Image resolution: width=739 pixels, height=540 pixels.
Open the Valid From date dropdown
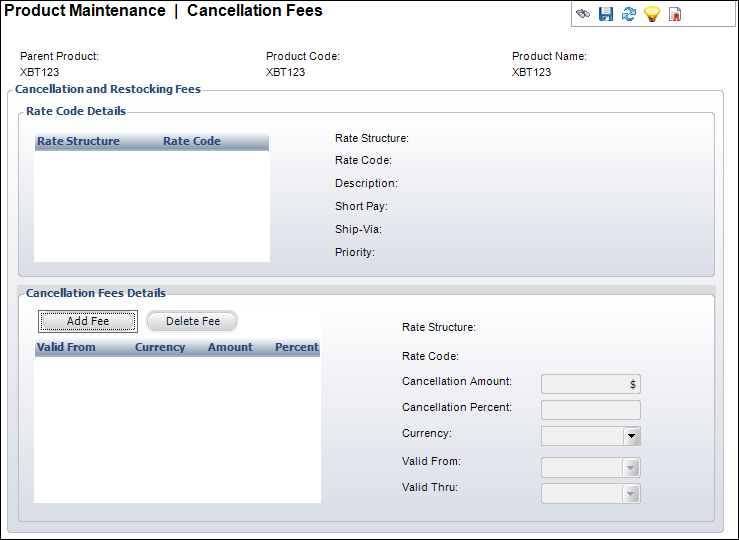click(631, 468)
